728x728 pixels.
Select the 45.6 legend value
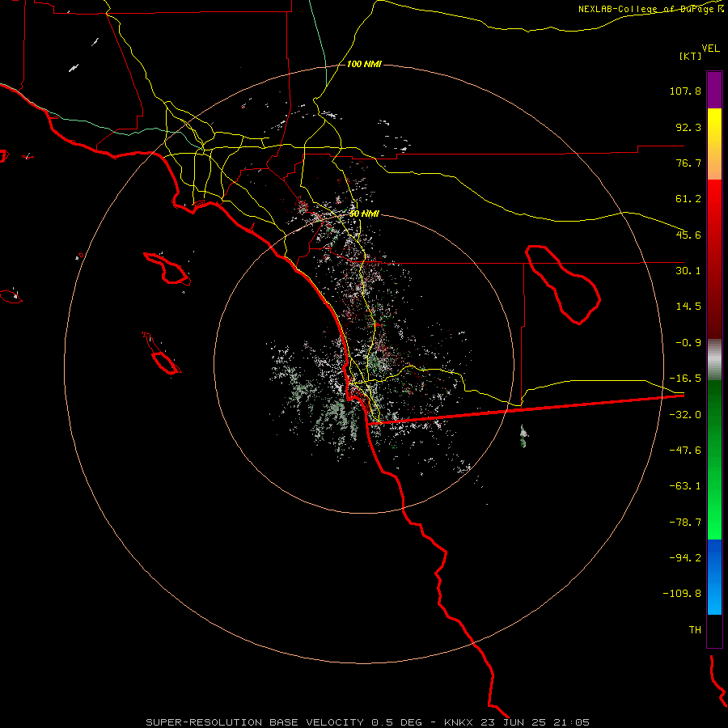688,235
